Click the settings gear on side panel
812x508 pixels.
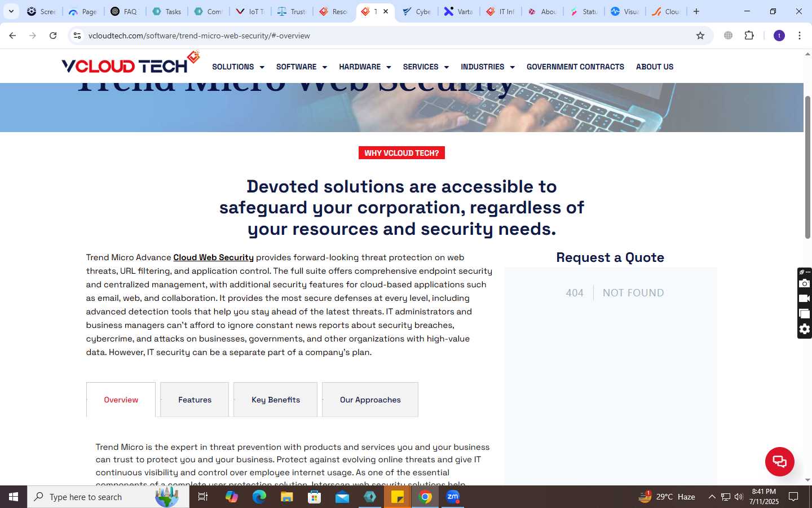pyautogui.click(x=805, y=329)
